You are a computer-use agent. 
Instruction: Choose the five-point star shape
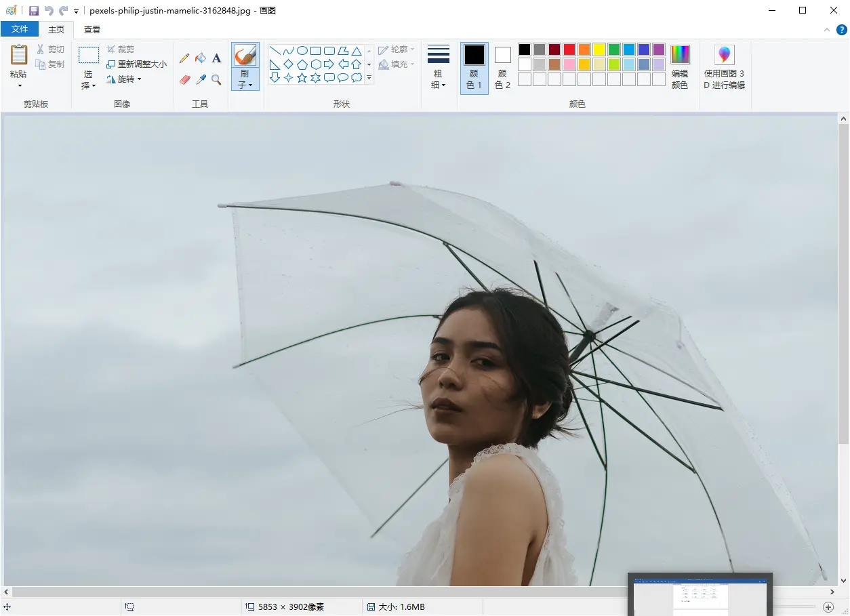(x=302, y=78)
